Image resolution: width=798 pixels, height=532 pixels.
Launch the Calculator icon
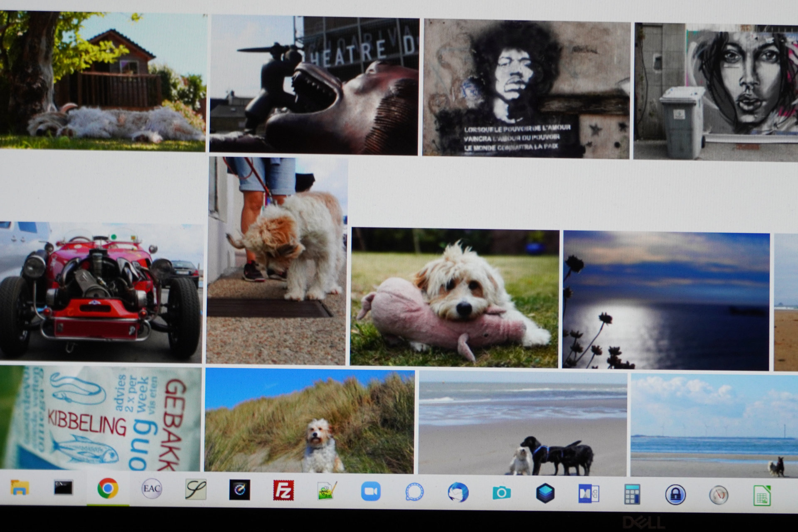click(x=632, y=494)
